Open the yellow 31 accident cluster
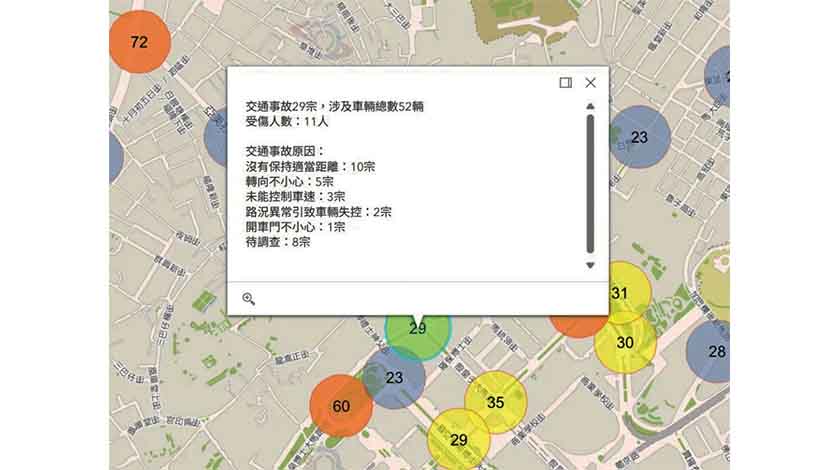840x470 pixels. [x=620, y=293]
